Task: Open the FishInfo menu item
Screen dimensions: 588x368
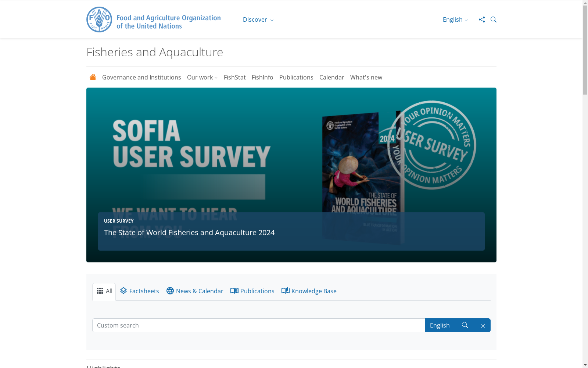Action: pos(262,77)
